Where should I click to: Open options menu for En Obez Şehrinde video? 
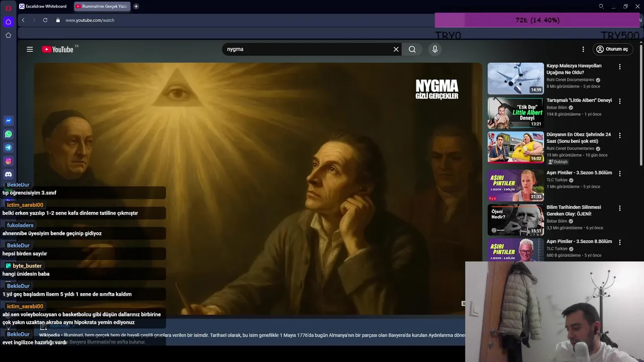(x=620, y=135)
